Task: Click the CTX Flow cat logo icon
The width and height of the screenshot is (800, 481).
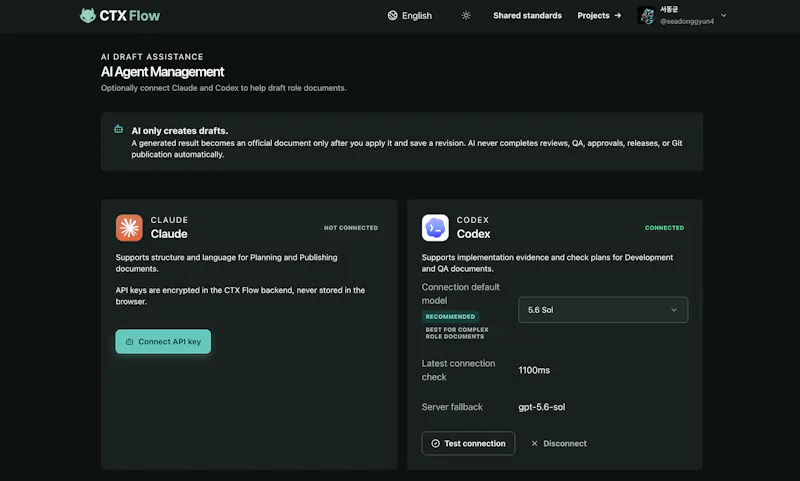Action: coord(88,15)
